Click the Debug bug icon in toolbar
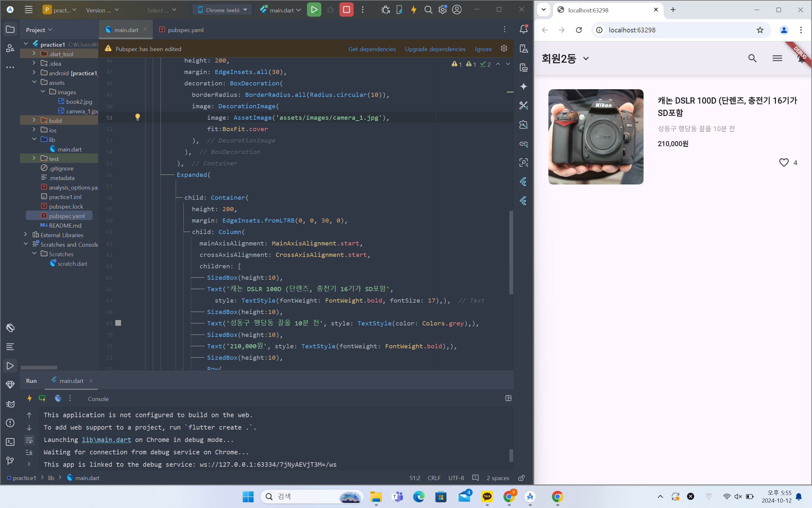 coord(330,10)
